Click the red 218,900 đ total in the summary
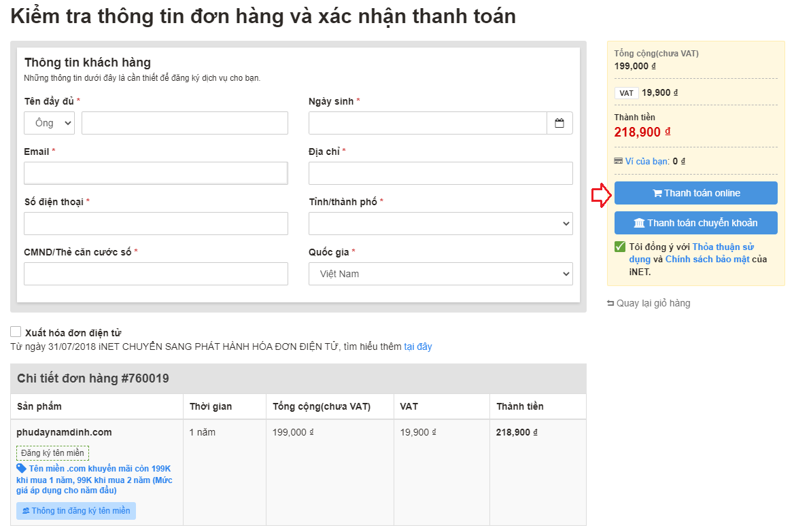The height and width of the screenshot is (532, 794). coord(642,132)
